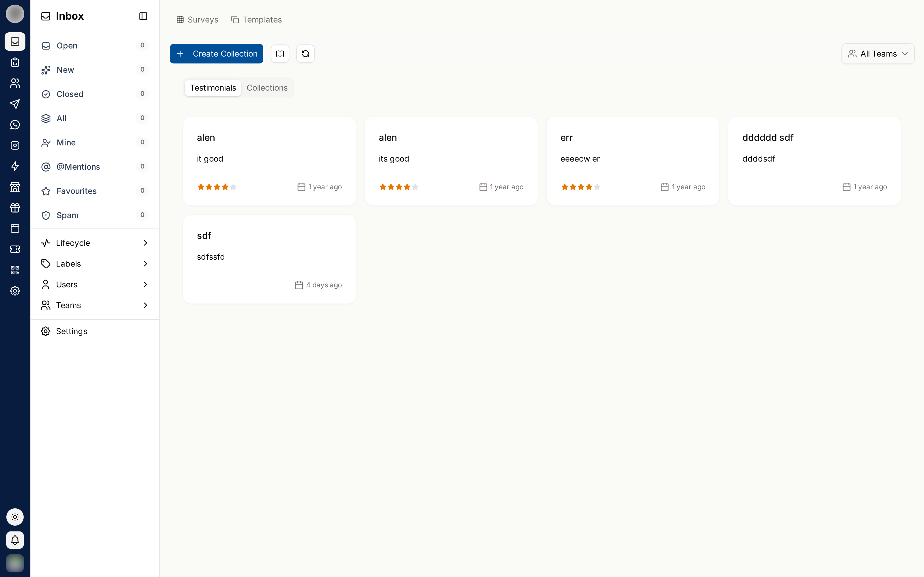
Task: Open the Instagram icon in the left rail
Action: pos(15,145)
